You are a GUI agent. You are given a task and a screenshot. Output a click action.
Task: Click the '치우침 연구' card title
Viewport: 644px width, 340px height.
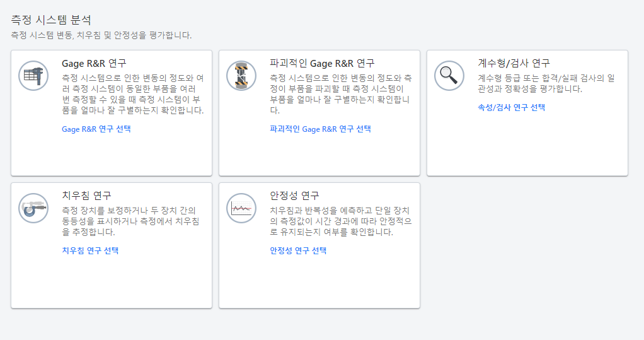86,196
